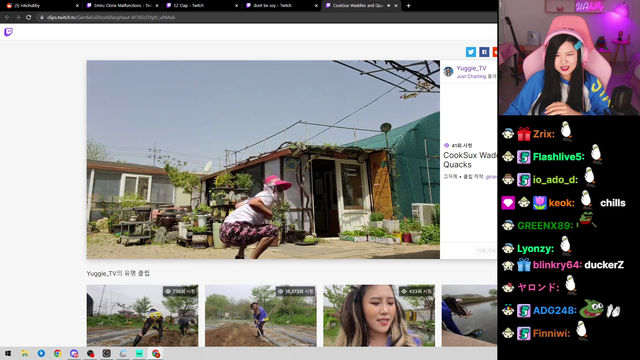Open the Yuggie_TV channel link

coord(471,68)
